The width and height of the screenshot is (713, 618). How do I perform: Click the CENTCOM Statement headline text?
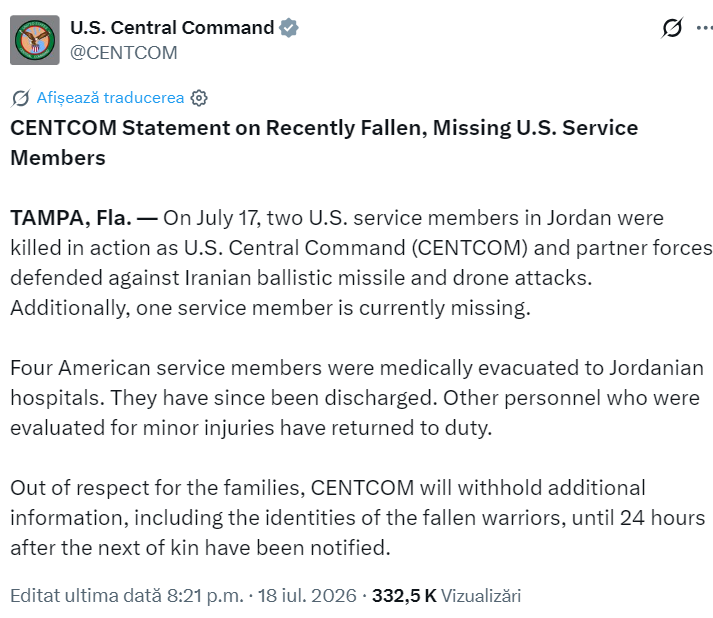tap(324, 143)
